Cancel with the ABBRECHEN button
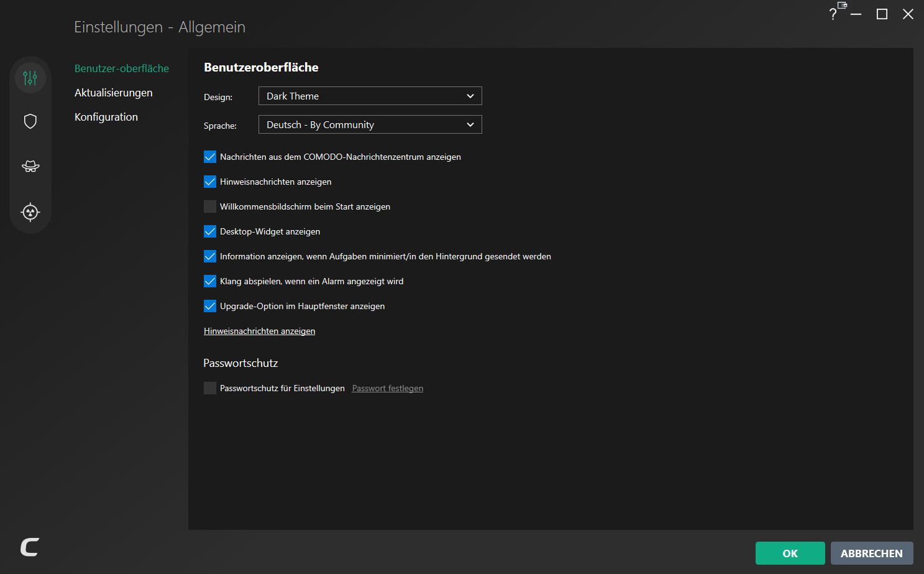 872,553
